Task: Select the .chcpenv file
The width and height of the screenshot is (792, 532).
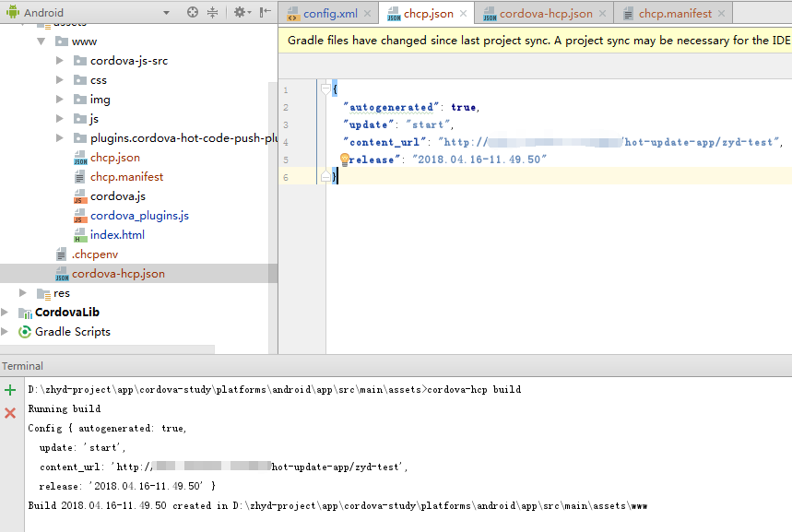Action: 95,254
